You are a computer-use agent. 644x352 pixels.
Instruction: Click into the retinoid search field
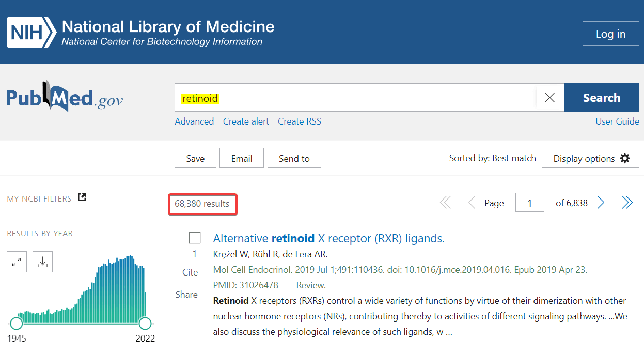tap(356, 98)
